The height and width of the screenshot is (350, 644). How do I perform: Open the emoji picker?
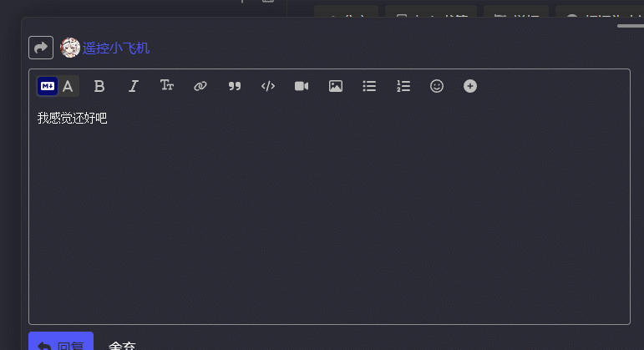pyautogui.click(x=437, y=86)
